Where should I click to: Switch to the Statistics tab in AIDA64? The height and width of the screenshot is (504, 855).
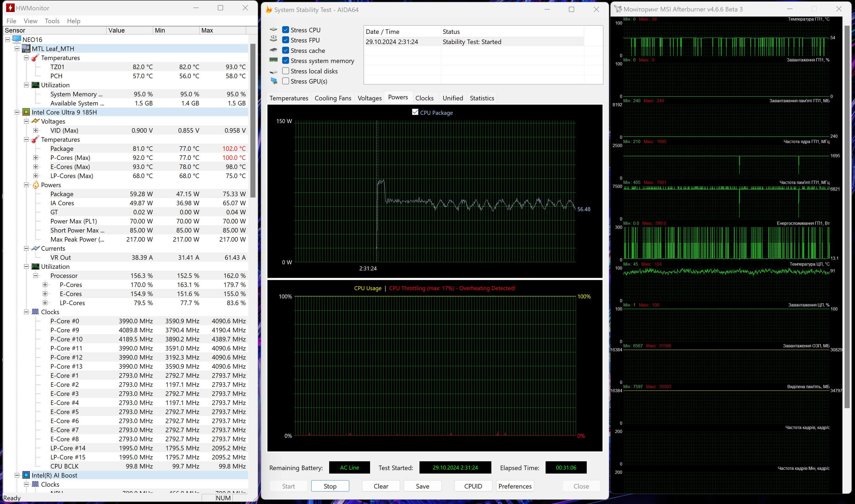(x=481, y=98)
